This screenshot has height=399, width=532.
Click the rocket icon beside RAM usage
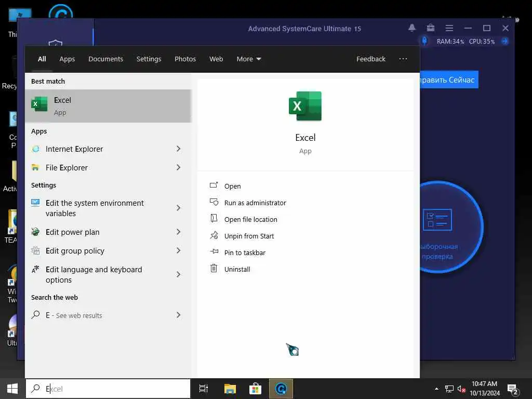coord(424,41)
